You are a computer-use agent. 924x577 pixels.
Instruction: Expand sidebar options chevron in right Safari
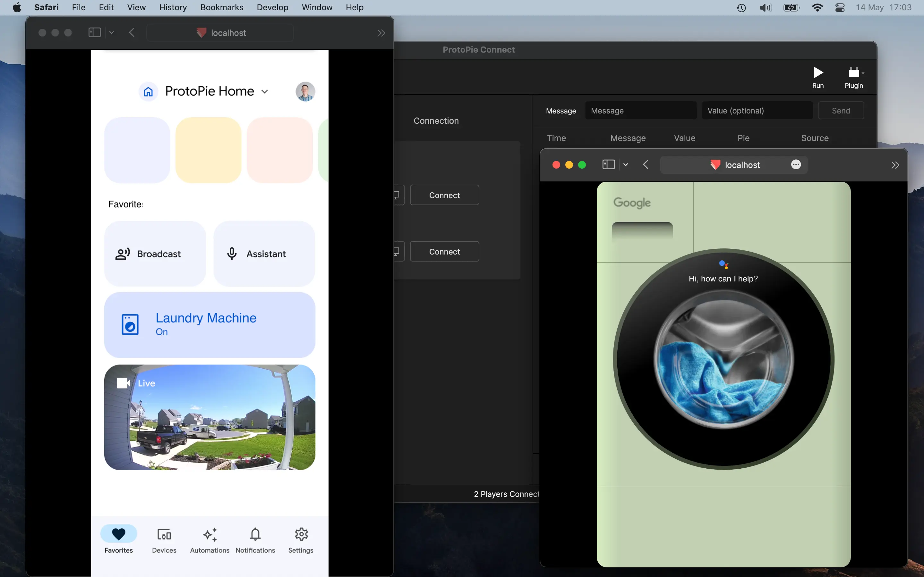[x=625, y=164]
